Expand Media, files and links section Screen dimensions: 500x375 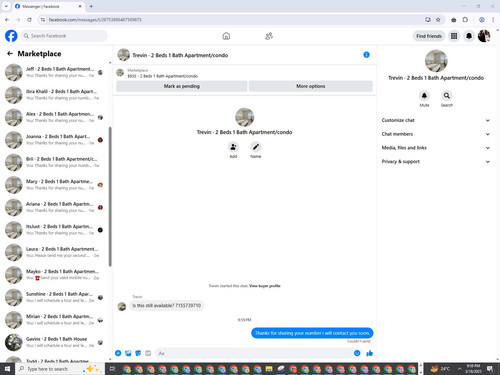[x=436, y=148]
